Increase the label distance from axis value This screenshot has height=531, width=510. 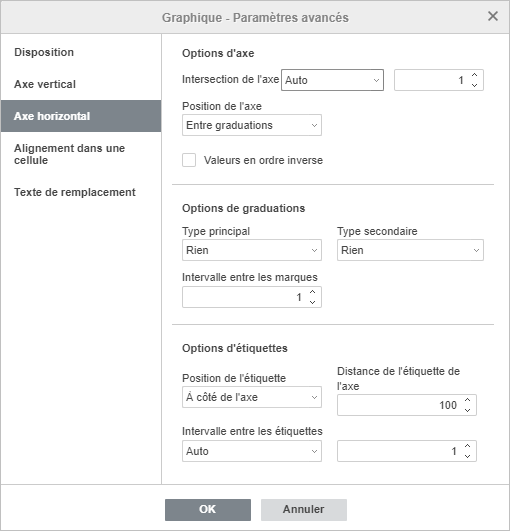(468, 400)
